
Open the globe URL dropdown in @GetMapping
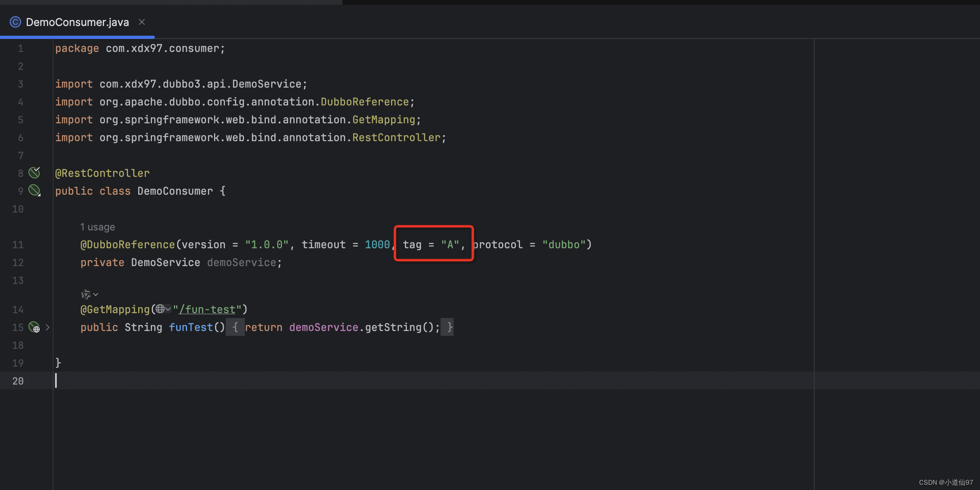coord(163,309)
